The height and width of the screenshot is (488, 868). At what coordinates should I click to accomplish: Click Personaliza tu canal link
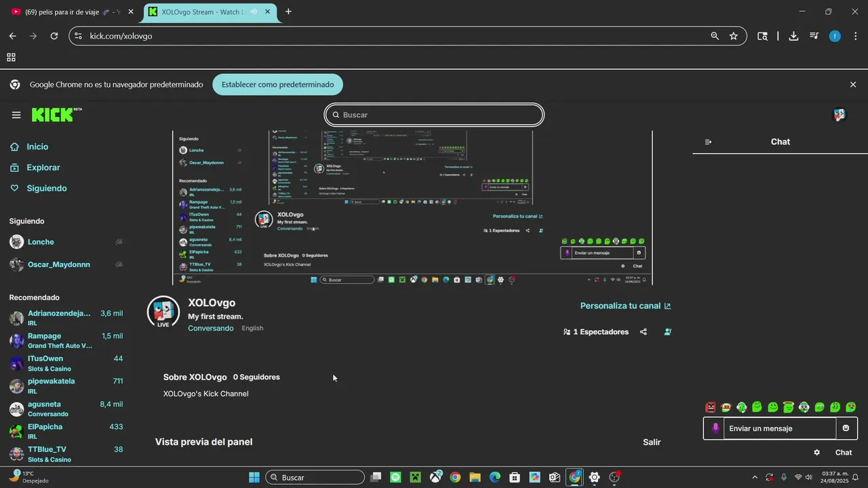click(x=625, y=306)
